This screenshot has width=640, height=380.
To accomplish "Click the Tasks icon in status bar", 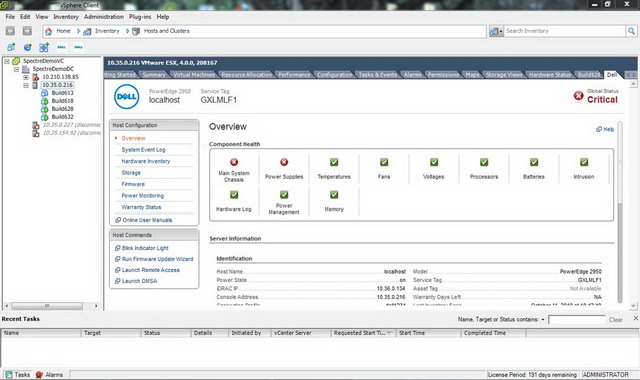I will pos(8,374).
